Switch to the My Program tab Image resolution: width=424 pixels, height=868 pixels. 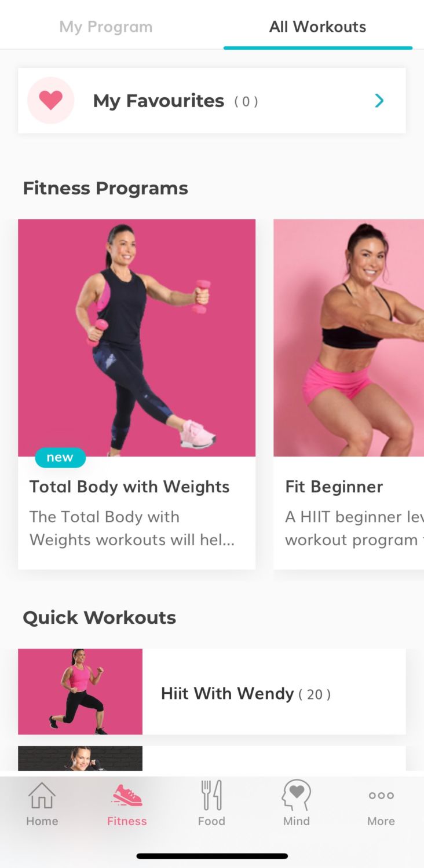[106, 27]
